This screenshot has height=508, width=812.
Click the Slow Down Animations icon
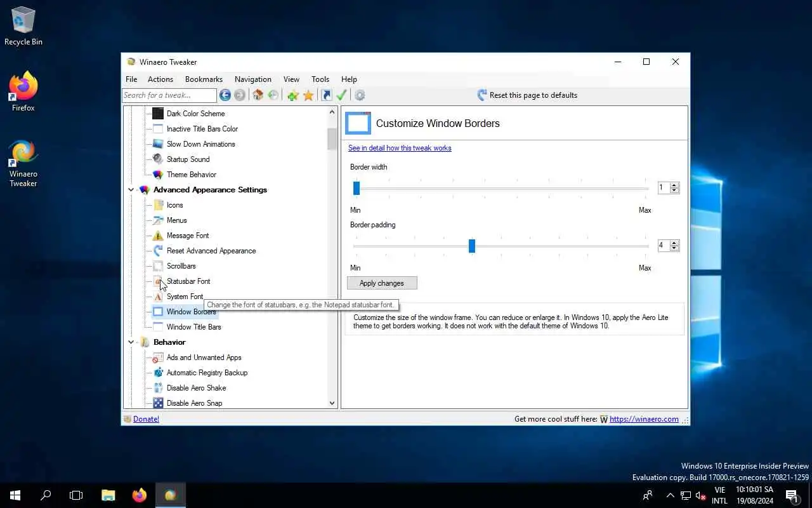[x=158, y=144]
